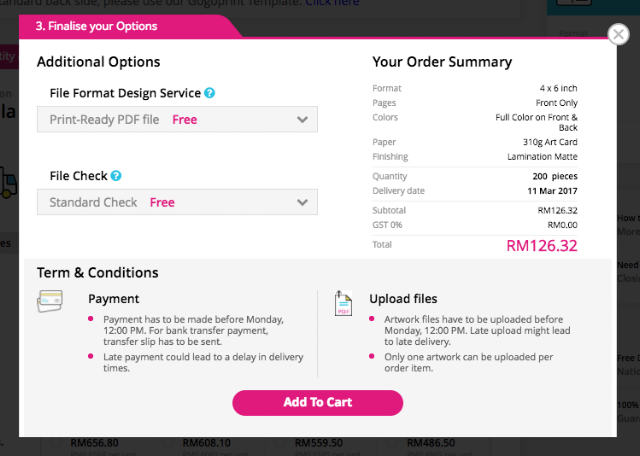Click the File Format Design Service help icon
Image resolution: width=640 pixels, height=456 pixels.
(209, 93)
